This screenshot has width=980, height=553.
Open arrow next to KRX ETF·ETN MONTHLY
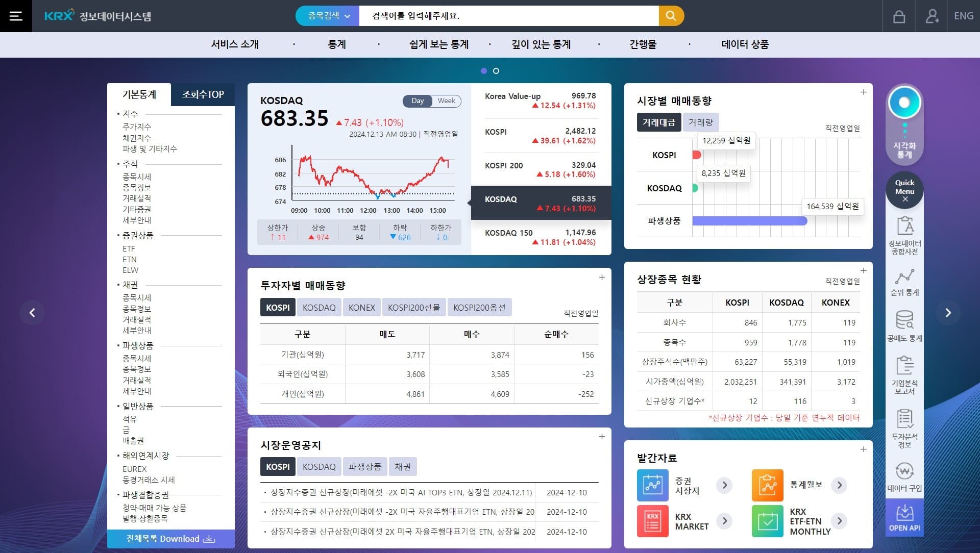pyautogui.click(x=839, y=521)
